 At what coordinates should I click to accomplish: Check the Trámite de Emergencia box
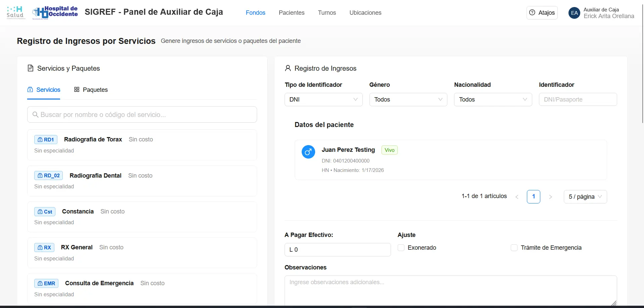pyautogui.click(x=514, y=248)
